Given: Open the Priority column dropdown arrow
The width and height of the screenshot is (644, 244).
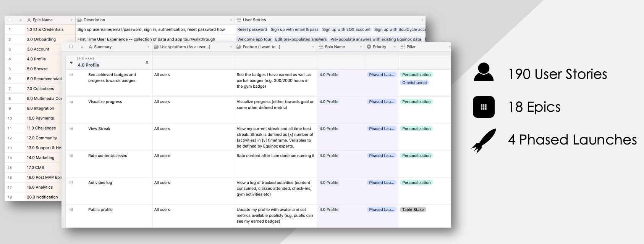Looking at the screenshot, I should coord(395,47).
